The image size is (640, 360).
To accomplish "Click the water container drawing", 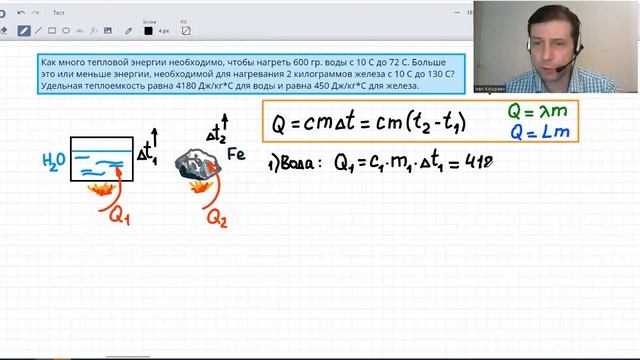I will tap(102, 159).
